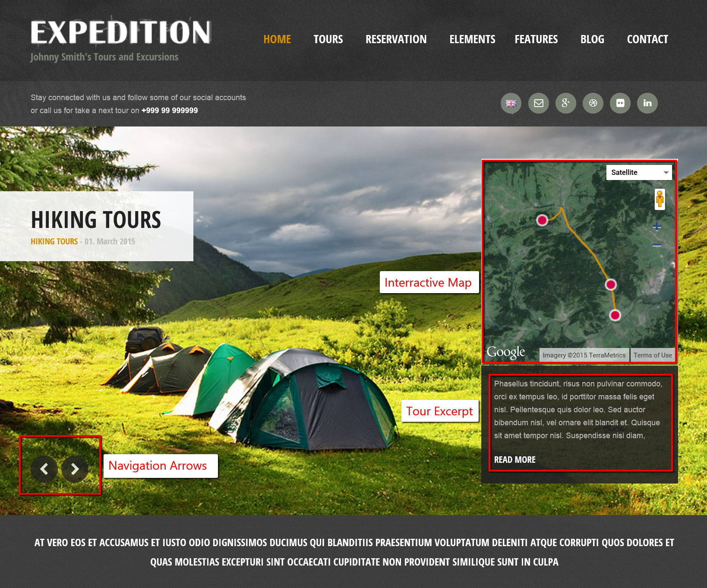Click the UK flag language icon

coord(511,103)
